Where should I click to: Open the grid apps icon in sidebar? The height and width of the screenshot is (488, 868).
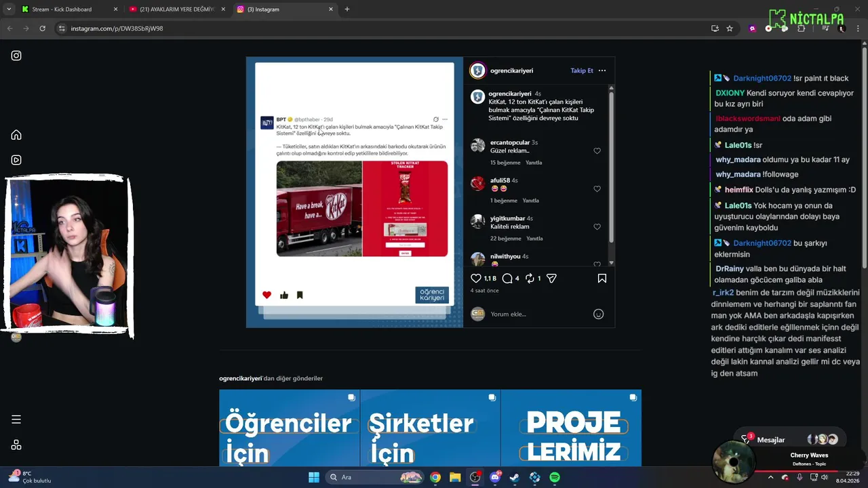tap(16, 445)
